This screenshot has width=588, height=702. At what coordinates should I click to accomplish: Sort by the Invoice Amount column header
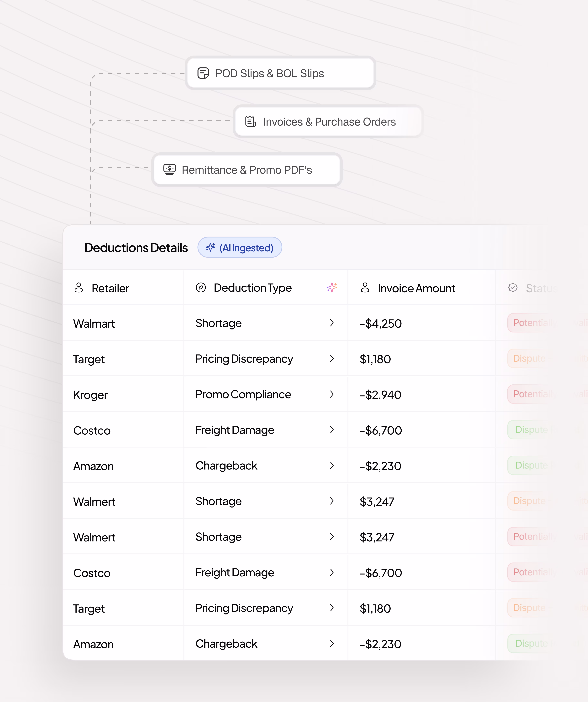[416, 288]
